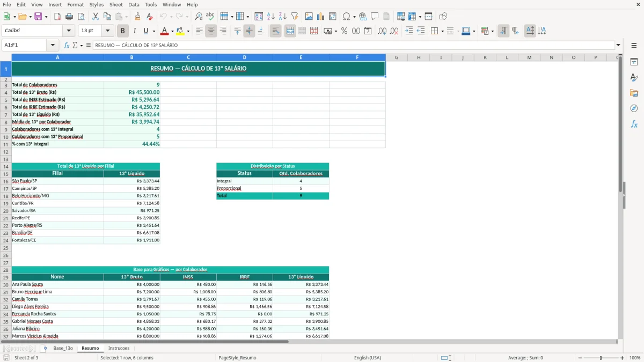Open the sidebar Navigator compass icon

click(x=634, y=108)
